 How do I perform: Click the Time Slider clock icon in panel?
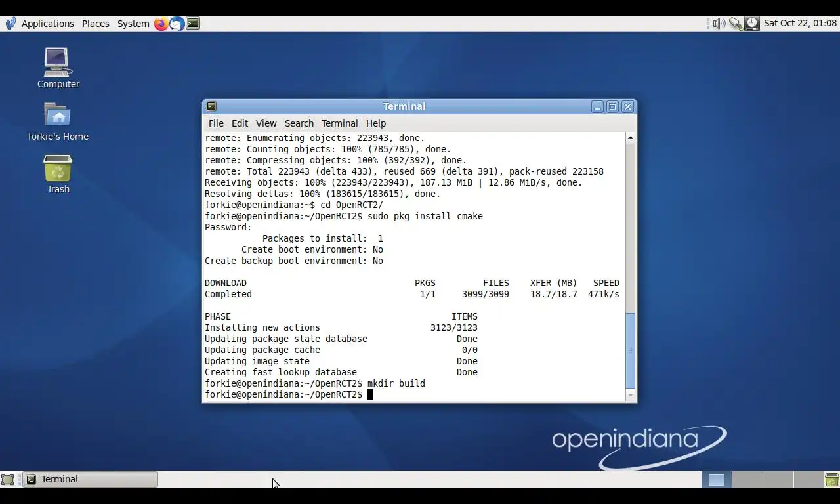(752, 24)
